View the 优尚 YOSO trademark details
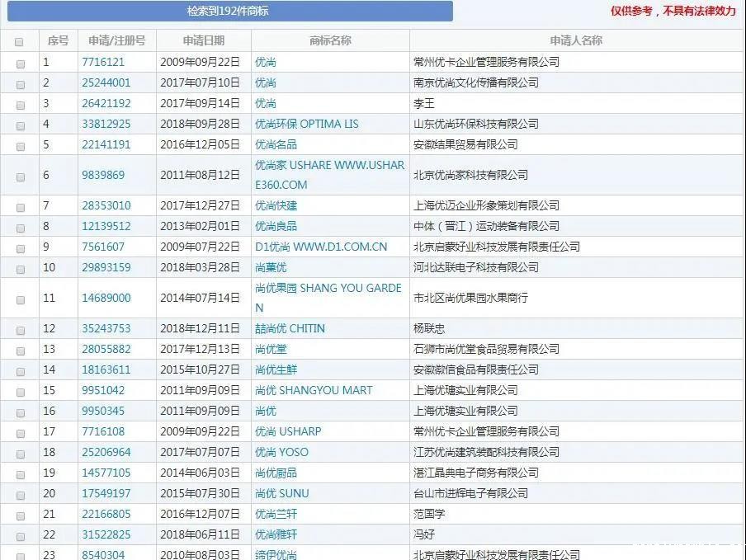Screen dimensions: 746x560 (281, 452)
